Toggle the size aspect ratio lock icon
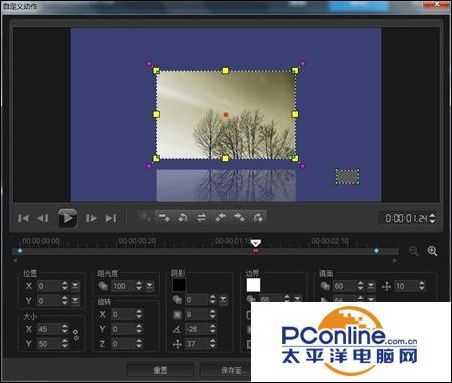The image size is (452, 383). point(76,335)
